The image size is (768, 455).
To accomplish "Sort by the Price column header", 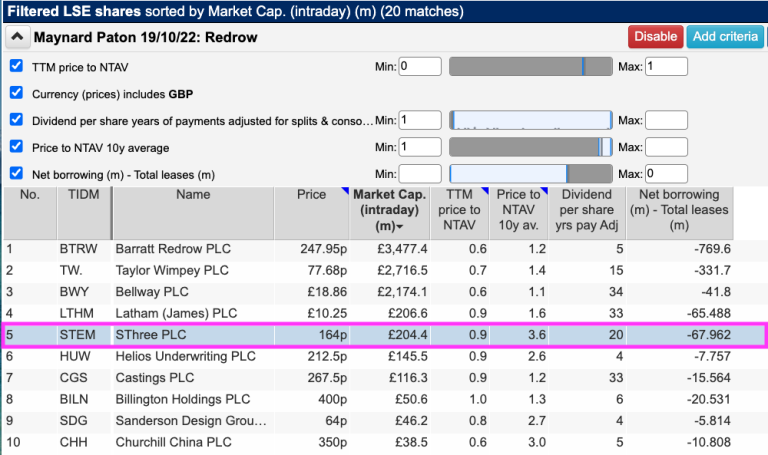I will coord(312,213).
